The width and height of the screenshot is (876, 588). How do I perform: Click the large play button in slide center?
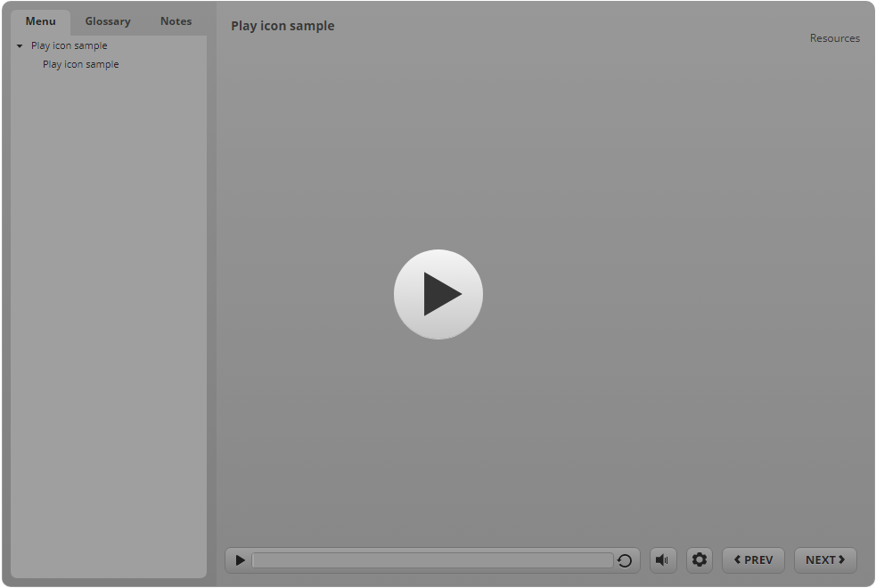(x=438, y=294)
